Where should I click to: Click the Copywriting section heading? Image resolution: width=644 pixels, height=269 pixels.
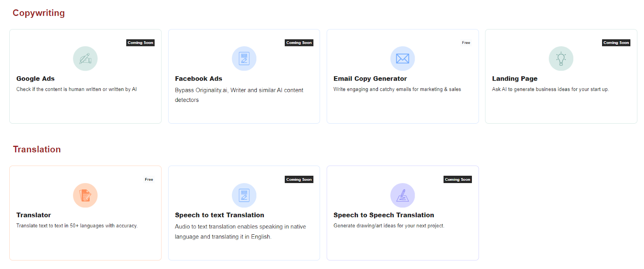(x=39, y=13)
